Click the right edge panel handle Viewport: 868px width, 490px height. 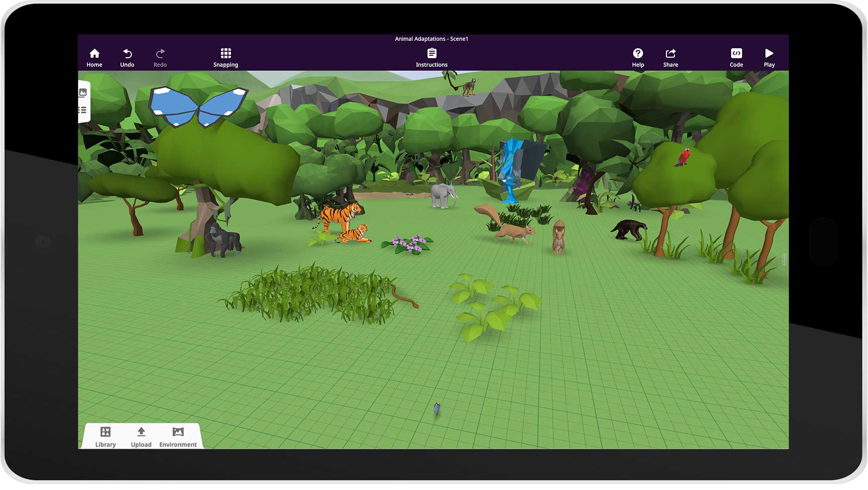point(784,259)
